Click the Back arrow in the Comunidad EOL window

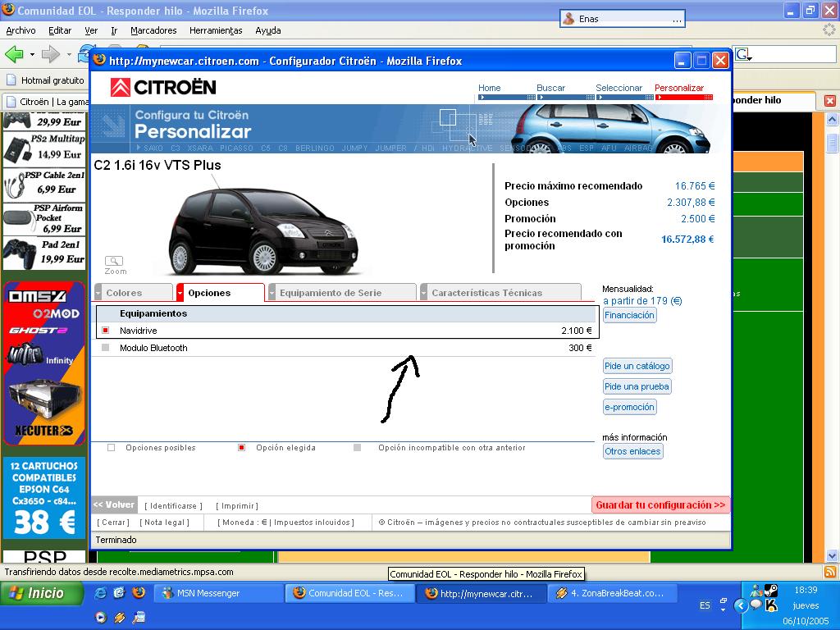click(14, 53)
